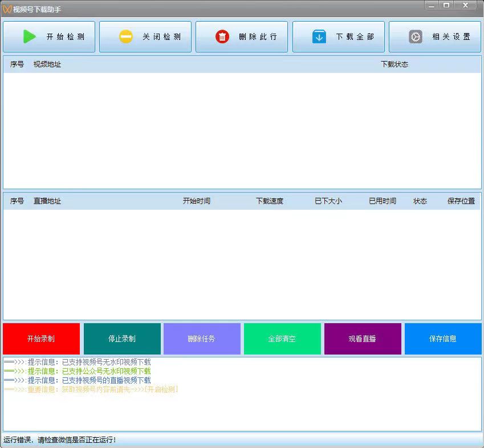
Task: Click the 视频地址 column header
Action: click(x=47, y=64)
